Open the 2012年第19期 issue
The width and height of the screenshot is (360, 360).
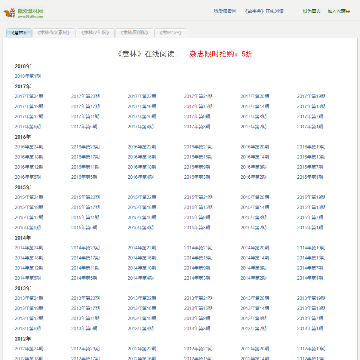[311, 349]
